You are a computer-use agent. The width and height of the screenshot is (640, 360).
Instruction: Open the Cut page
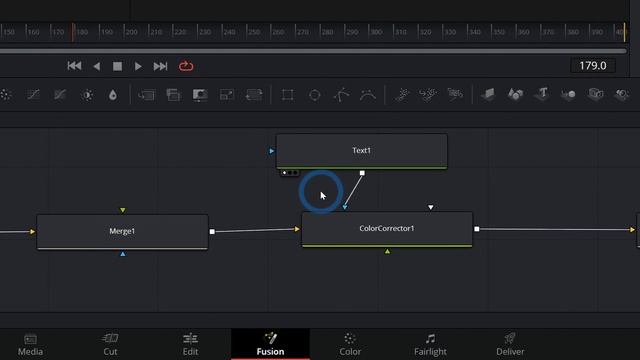(110, 344)
